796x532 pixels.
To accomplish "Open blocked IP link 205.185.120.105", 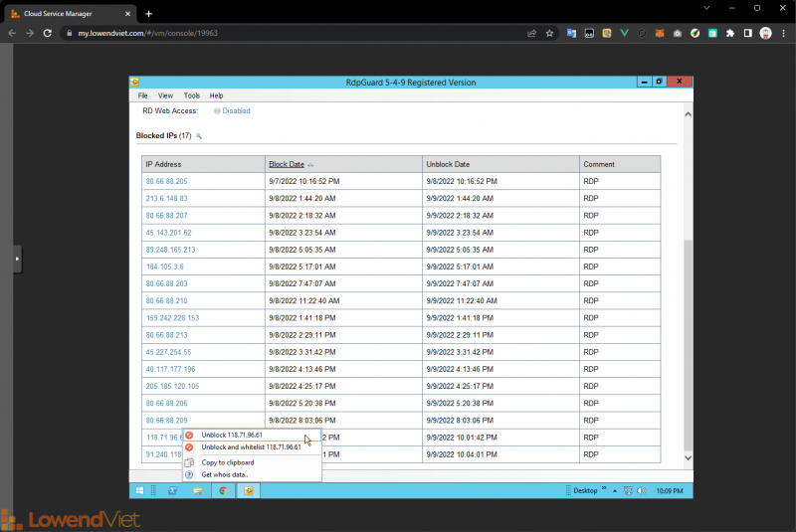I will (x=172, y=387).
